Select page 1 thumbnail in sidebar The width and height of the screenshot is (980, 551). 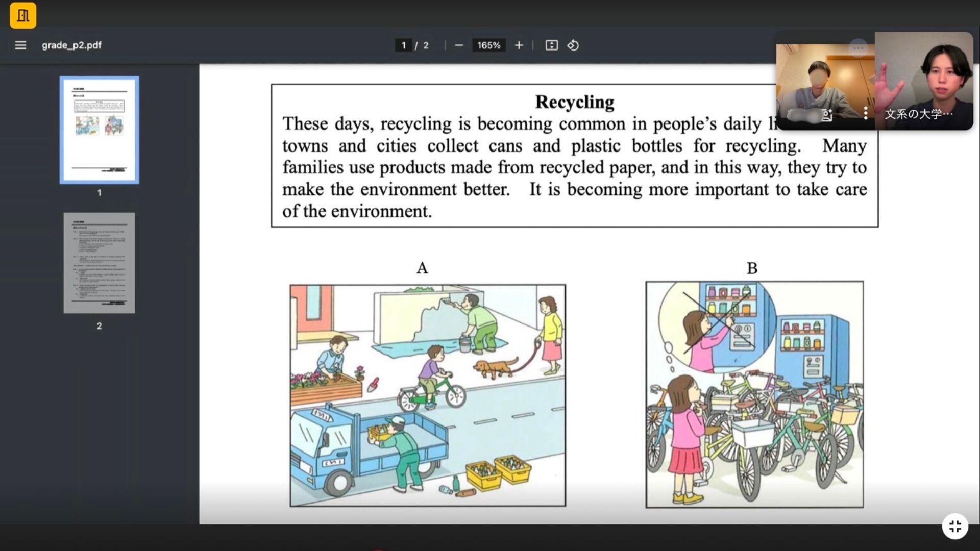pyautogui.click(x=99, y=130)
